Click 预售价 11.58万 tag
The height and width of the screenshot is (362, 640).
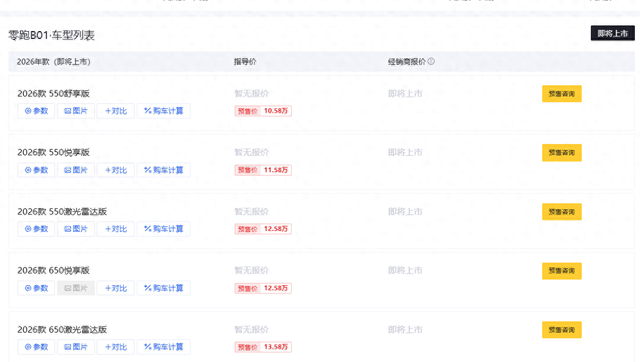[263, 170]
